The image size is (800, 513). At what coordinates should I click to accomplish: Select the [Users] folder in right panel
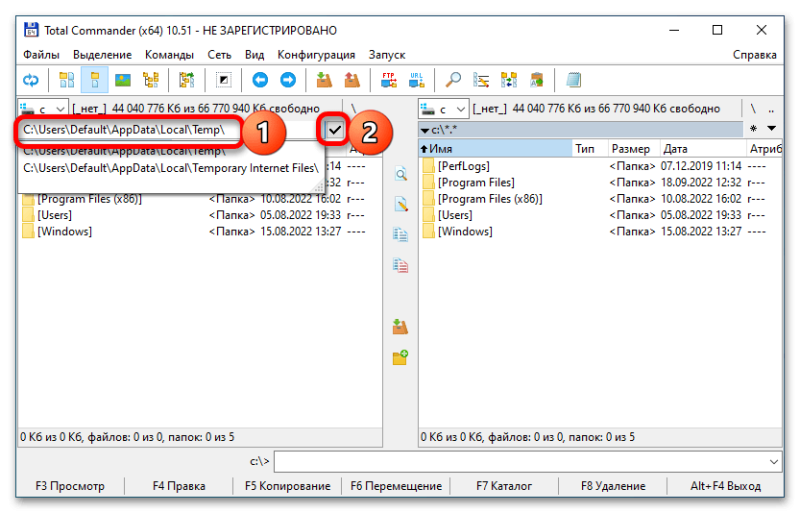pos(455,215)
